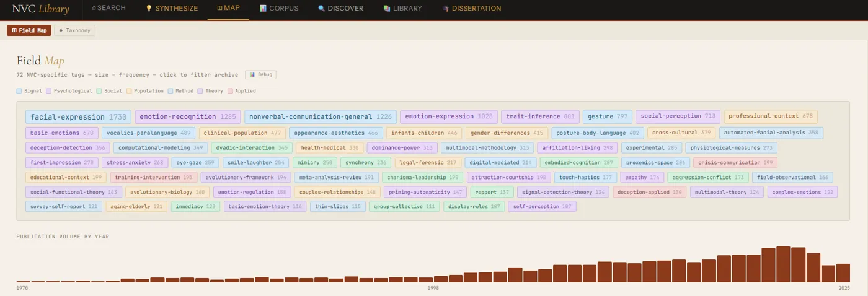Click the crisis-communication tag
Image resolution: width=868 pixels, height=296 pixels.
click(x=735, y=163)
